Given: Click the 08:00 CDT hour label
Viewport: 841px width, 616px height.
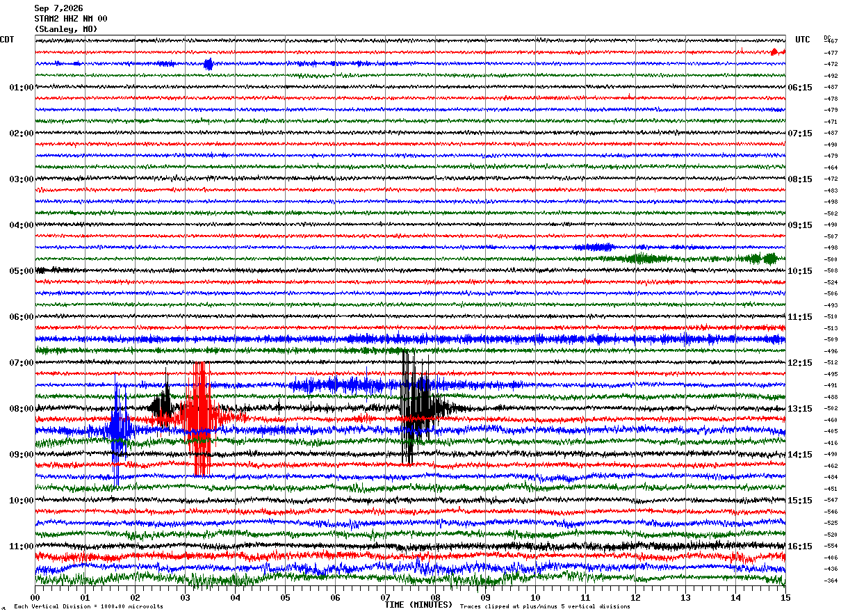Looking at the screenshot, I should pyautogui.click(x=21, y=409).
